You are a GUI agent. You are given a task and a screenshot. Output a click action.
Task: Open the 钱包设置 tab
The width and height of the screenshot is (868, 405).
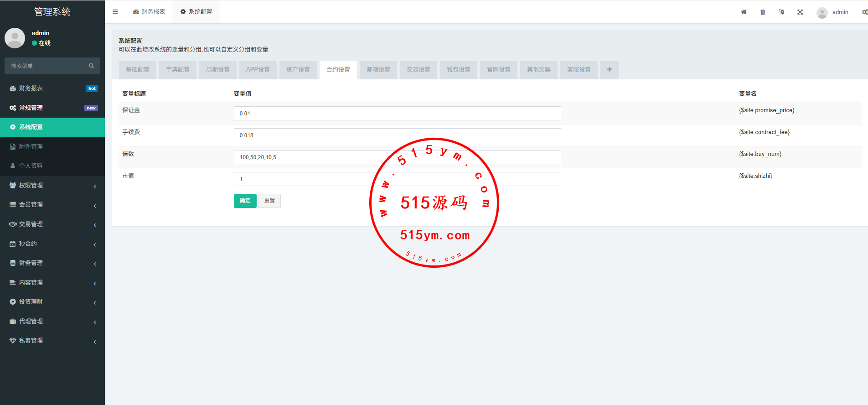[458, 70]
